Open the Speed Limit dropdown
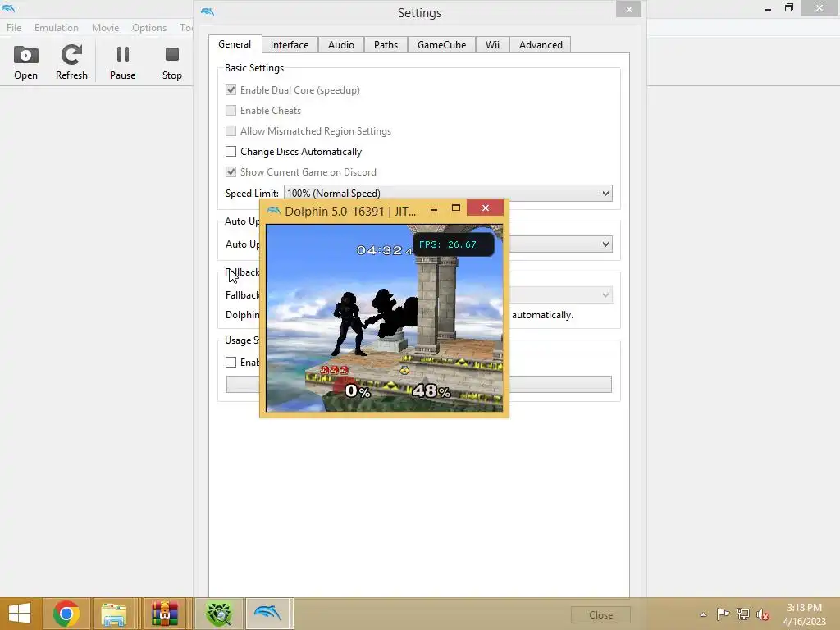This screenshot has height=630, width=840. (448, 193)
